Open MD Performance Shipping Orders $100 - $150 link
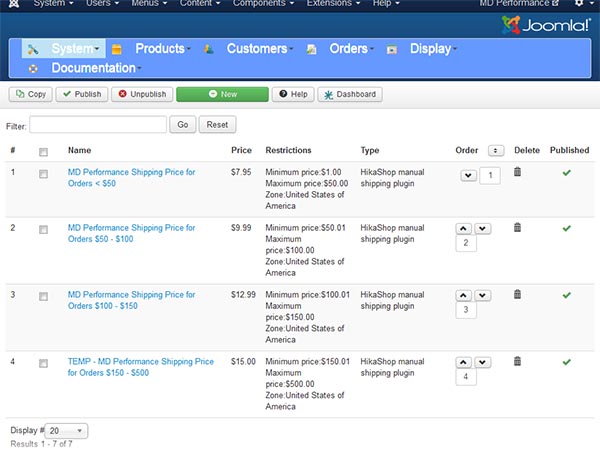This screenshot has height=450, width=600. [x=131, y=300]
